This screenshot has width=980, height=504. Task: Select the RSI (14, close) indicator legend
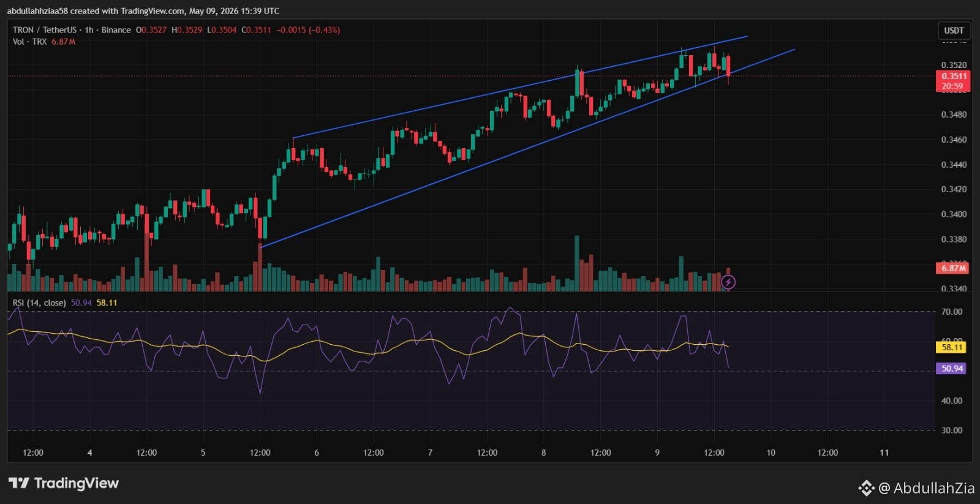pos(39,303)
